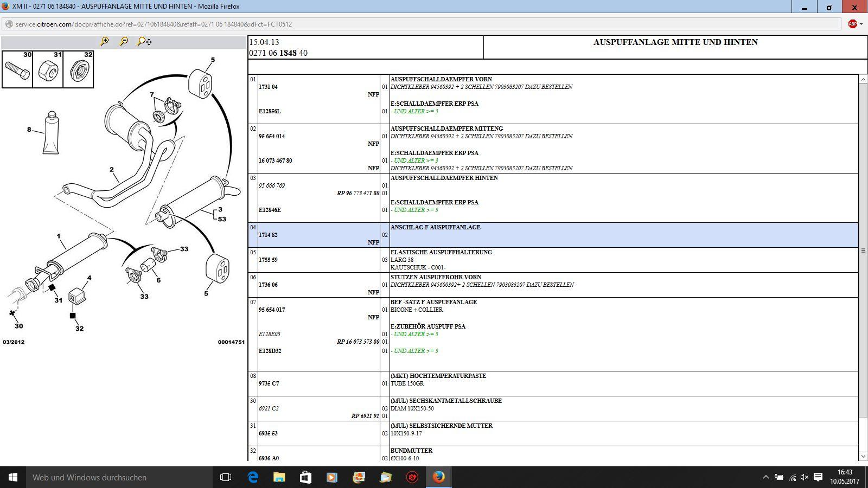Image resolution: width=868 pixels, height=488 pixels.
Task: Click replacement part RP 16 073 573 80
Action: click(358, 342)
